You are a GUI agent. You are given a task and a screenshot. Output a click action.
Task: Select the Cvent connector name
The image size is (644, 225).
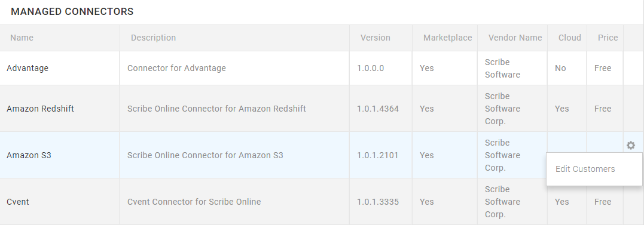(x=18, y=202)
